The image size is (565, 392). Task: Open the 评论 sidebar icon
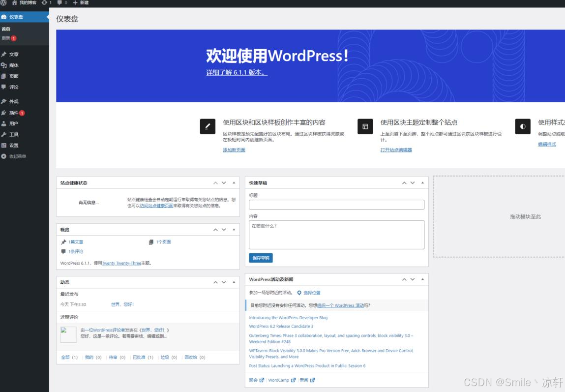tap(4, 87)
